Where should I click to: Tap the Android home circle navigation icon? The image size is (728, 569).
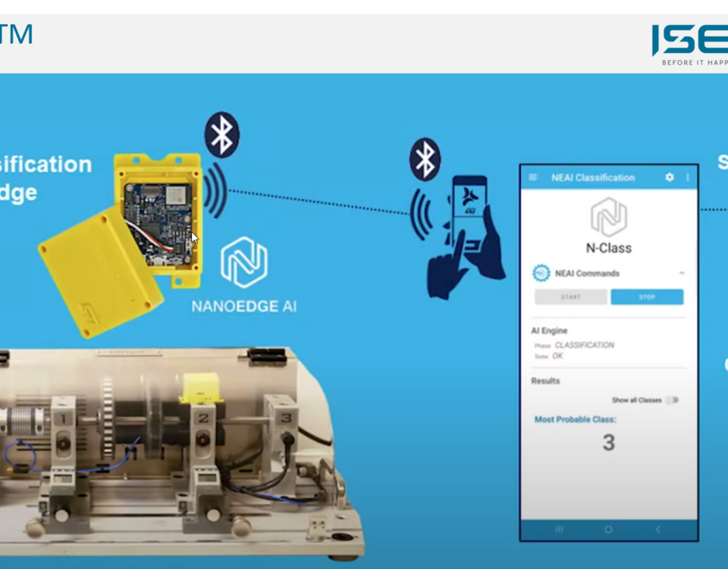pos(608,530)
